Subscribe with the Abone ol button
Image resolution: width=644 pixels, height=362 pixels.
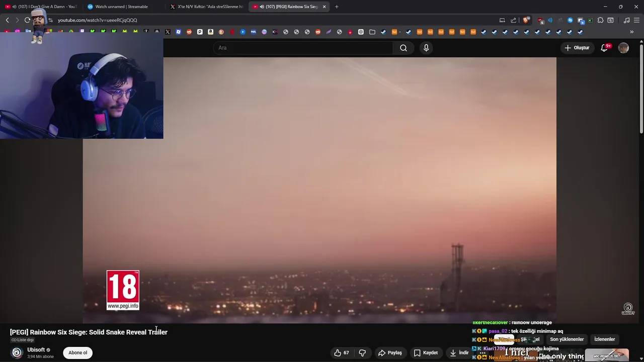pos(77,352)
